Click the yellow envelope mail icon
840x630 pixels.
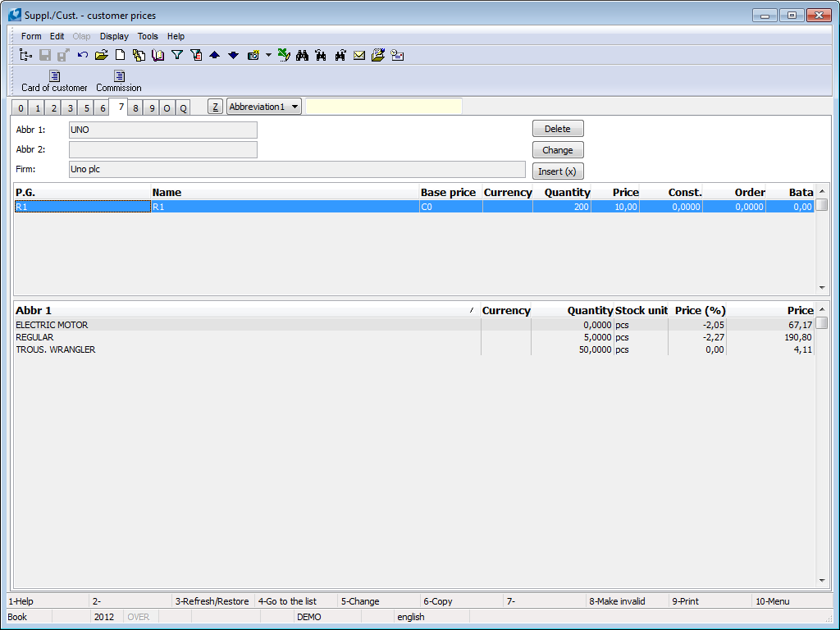tap(359, 55)
